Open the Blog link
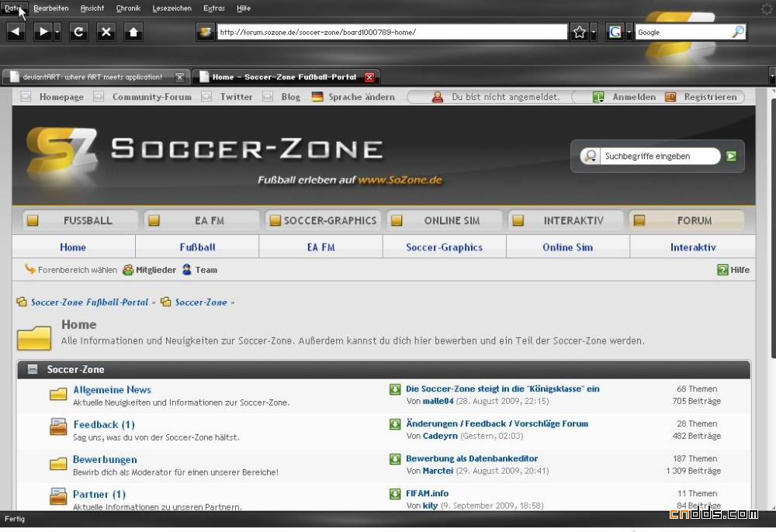Image resolution: width=776 pixels, height=532 pixels. tap(290, 97)
